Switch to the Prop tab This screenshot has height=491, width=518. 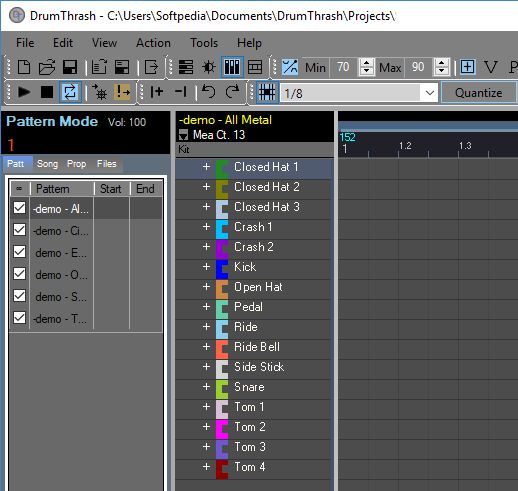[76, 164]
